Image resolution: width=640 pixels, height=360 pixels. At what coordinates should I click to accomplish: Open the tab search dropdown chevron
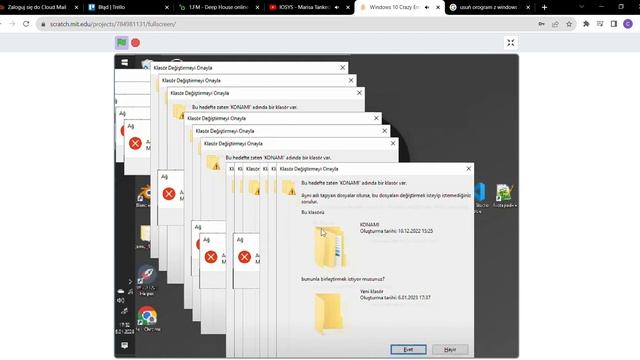pos(582,7)
